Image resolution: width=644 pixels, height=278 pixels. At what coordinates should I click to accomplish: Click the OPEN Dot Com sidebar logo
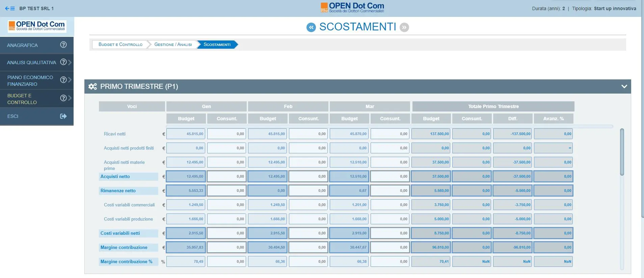[37, 26]
